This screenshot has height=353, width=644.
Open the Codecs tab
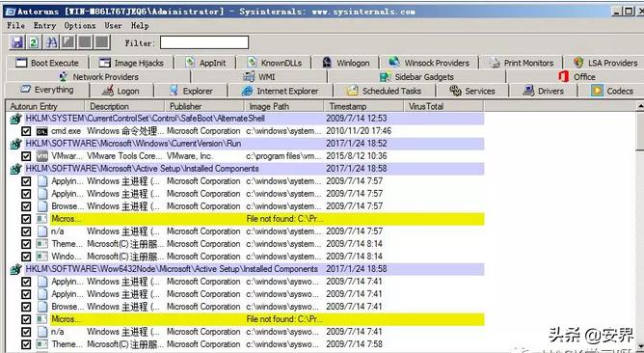click(x=611, y=91)
